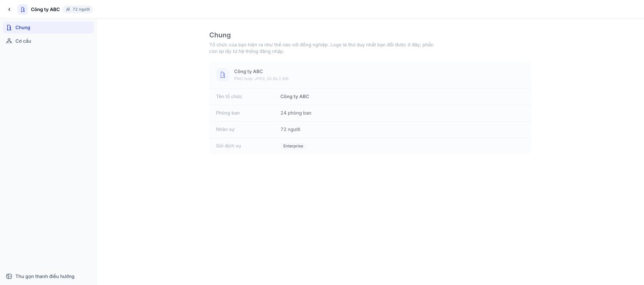
Task: Click the 24 phòng ban value
Action: (296, 113)
